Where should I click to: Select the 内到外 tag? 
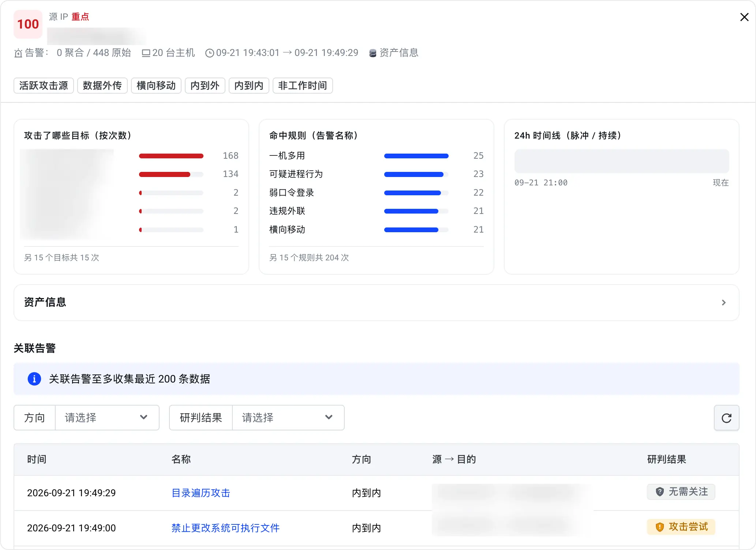pos(205,86)
